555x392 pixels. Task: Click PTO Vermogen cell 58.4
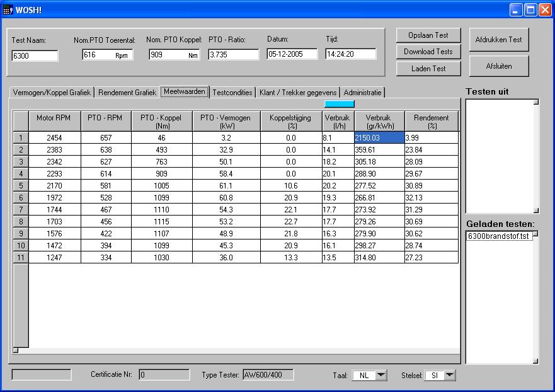227,173
